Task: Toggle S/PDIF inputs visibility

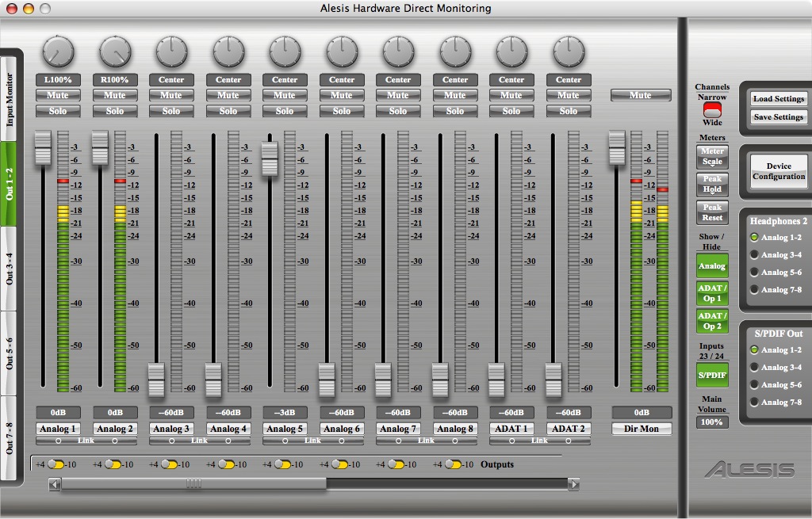Action: click(713, 375)
